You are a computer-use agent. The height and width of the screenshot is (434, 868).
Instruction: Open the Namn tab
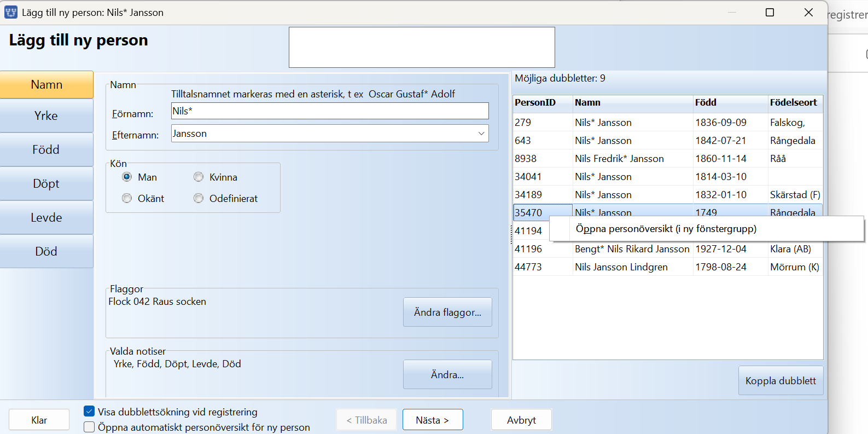tap(46, 85)
